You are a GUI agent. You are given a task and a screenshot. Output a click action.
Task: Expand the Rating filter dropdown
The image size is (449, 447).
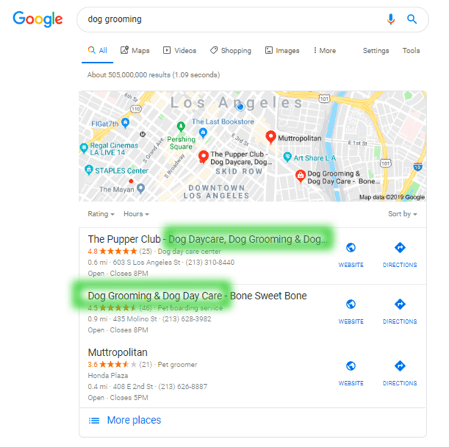101,214
